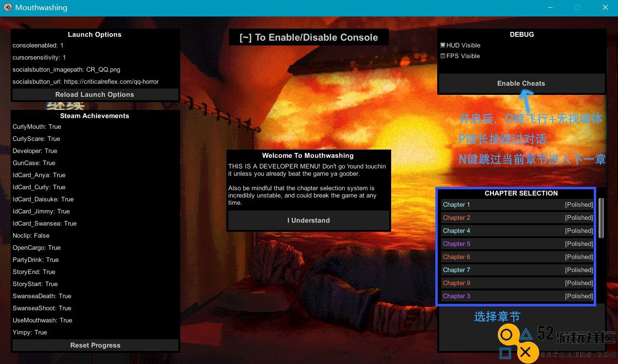Click the PartyDrink: True achievement
Image resolution: width=618 pixels, height=364 pixels.
point(35,259)
